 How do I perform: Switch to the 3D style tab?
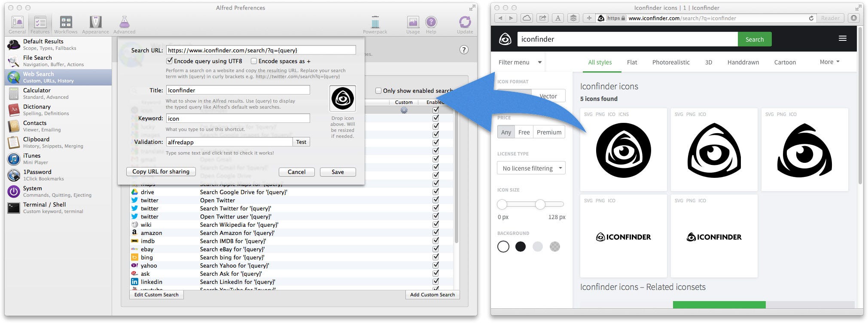pos(708,62)
